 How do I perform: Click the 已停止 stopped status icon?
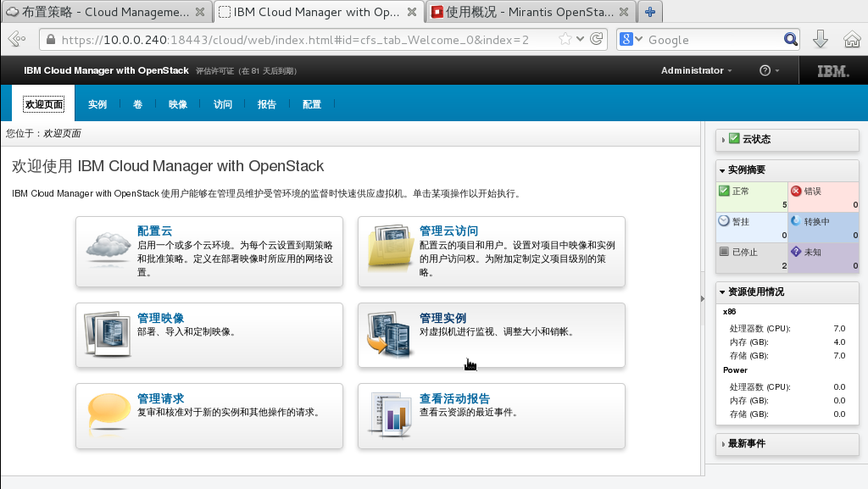pyautogui.click(x=724, y=251)
